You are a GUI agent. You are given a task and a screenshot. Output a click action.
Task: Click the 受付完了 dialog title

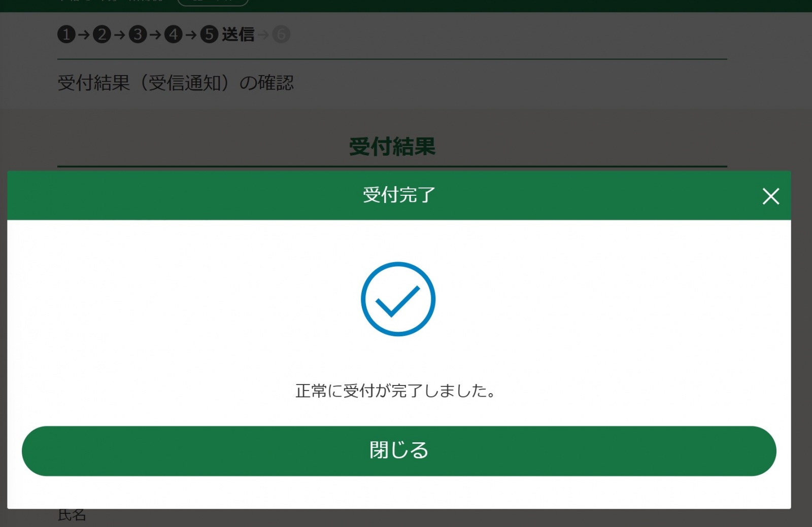point(399,195)
